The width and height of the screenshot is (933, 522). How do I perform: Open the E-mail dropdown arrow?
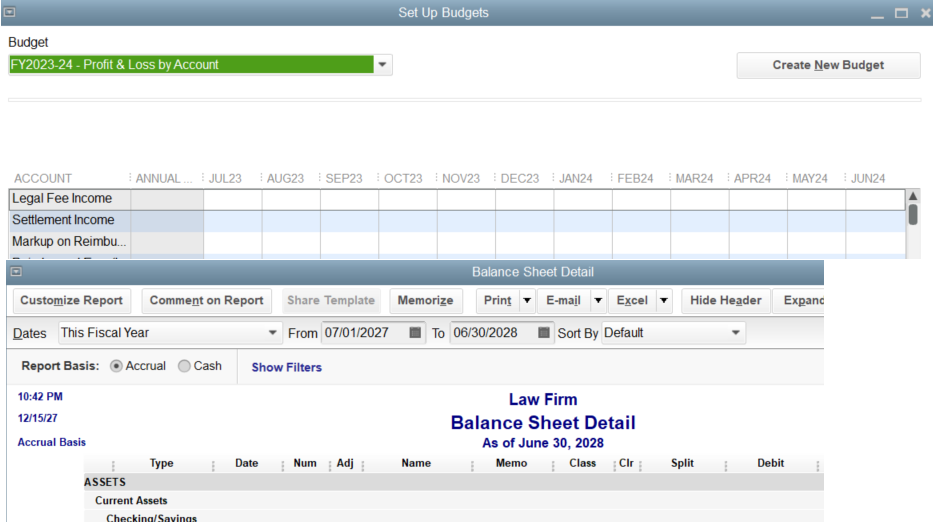coord(598,301)
